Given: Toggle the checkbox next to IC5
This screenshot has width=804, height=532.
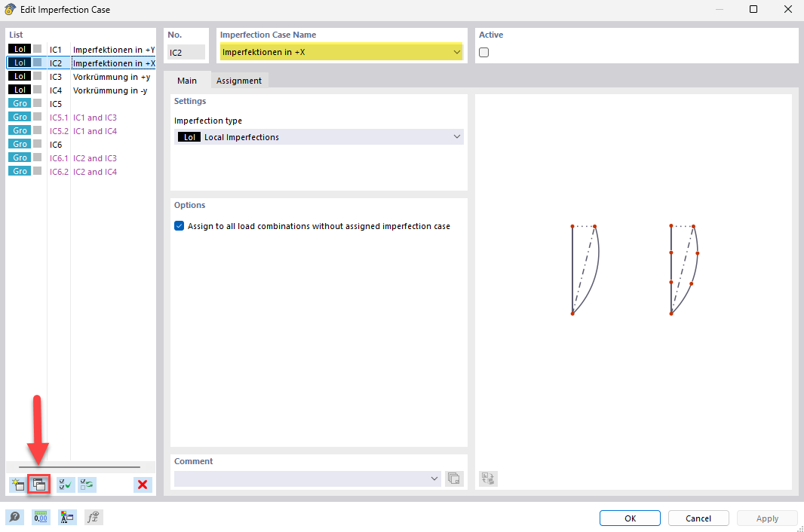Looking at the screenshot, I should pyautogui.click(x=35, y=102).
